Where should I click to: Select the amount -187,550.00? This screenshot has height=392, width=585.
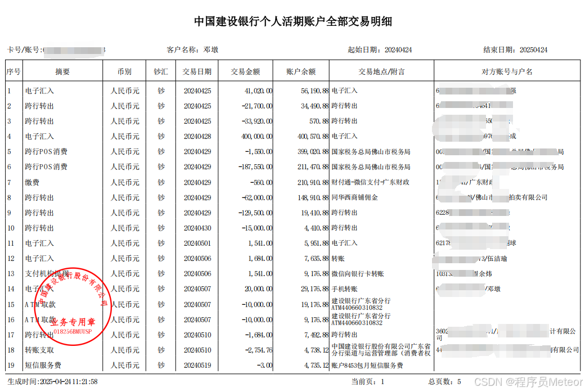click(x=255, y=166)
